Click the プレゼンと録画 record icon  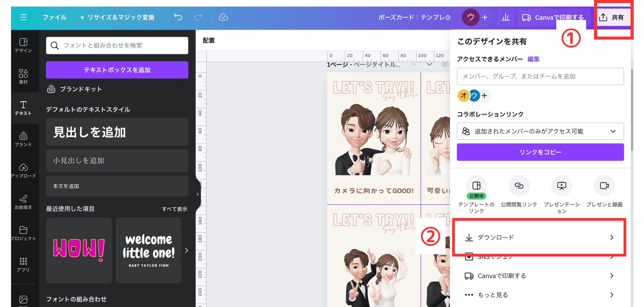click(x=604, y=186)
